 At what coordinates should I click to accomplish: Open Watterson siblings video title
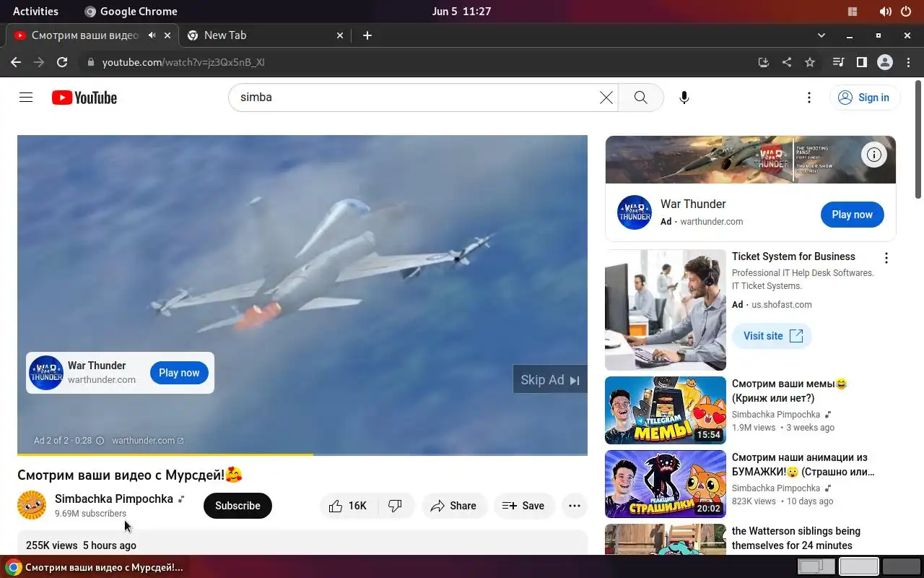(796, 538)
